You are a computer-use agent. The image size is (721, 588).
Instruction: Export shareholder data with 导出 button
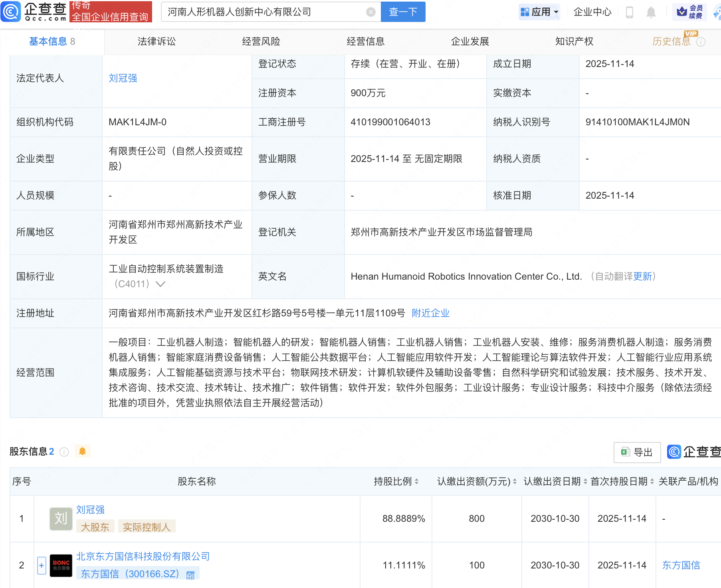pos(637,452)
